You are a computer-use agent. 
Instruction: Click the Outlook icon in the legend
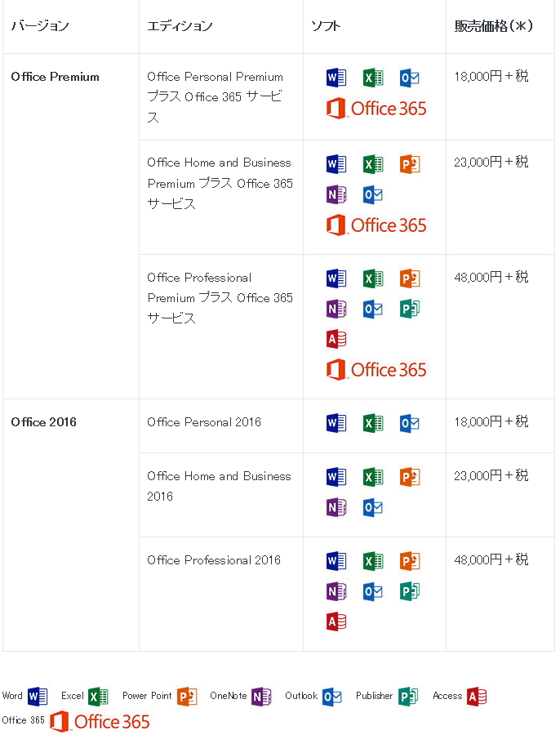(x=332, y=697)
